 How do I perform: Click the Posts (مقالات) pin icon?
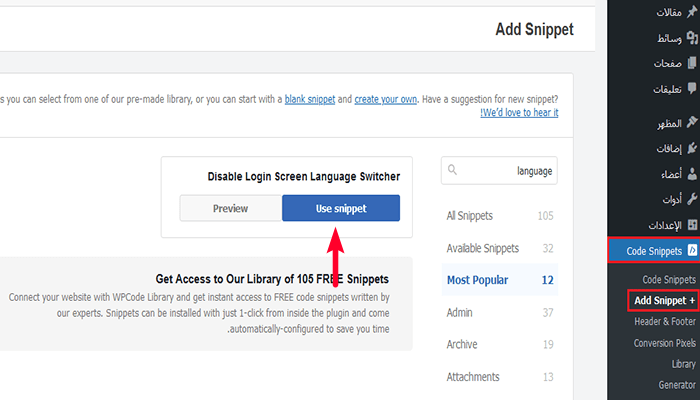pos(692,12)
